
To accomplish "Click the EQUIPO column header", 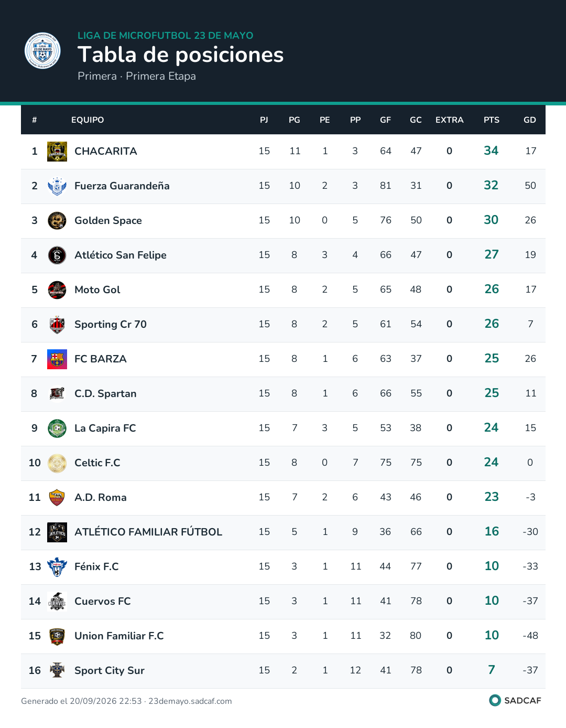I will pos(88,120).
